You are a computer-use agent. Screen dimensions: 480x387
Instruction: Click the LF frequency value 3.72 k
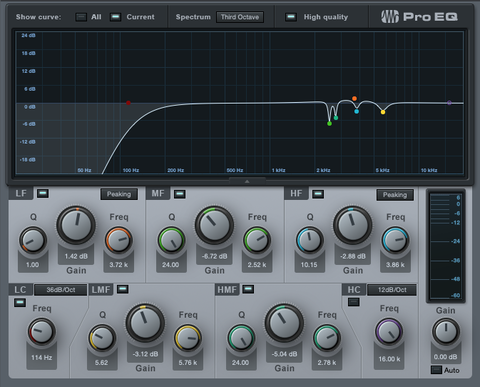pos(119,265)
